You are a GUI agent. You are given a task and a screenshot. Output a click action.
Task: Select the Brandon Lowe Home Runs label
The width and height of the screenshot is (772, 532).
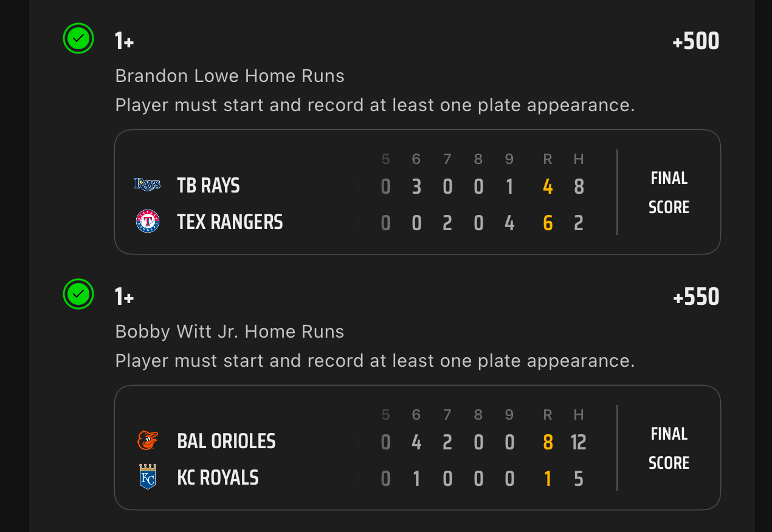click(230, 76)
